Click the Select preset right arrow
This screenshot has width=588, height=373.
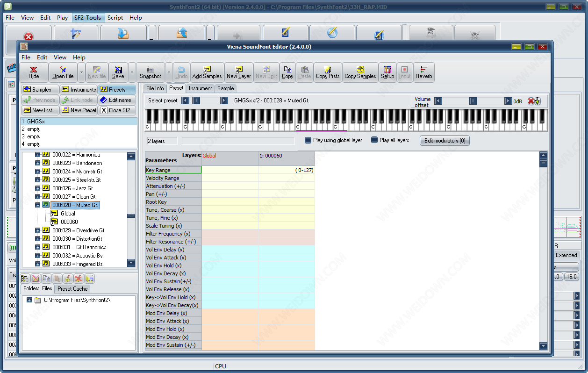tap(224, 100)
